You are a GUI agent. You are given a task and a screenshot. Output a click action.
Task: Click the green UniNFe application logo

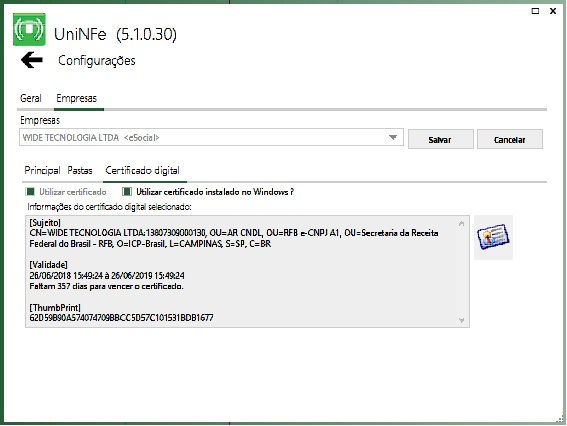point(29,29)
